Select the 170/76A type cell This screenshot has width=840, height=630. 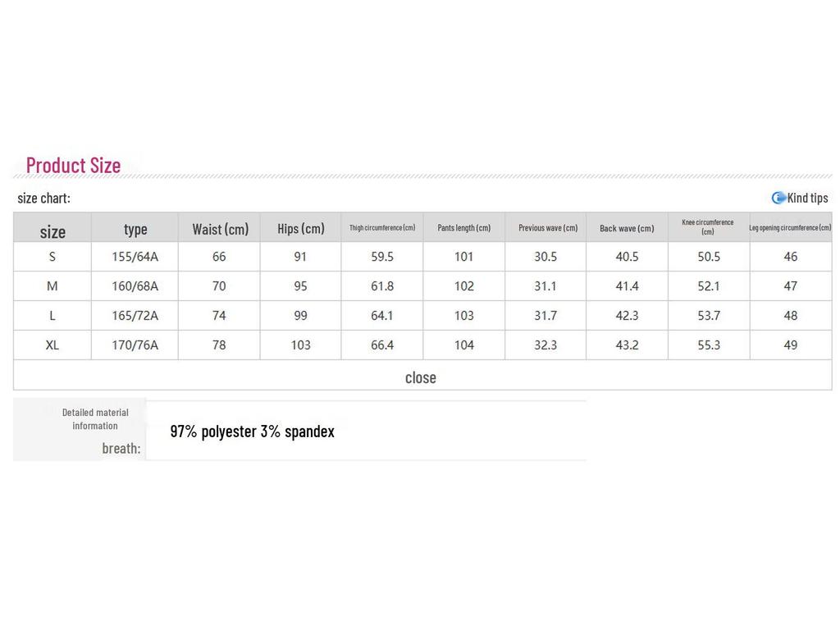pos(135,345)
